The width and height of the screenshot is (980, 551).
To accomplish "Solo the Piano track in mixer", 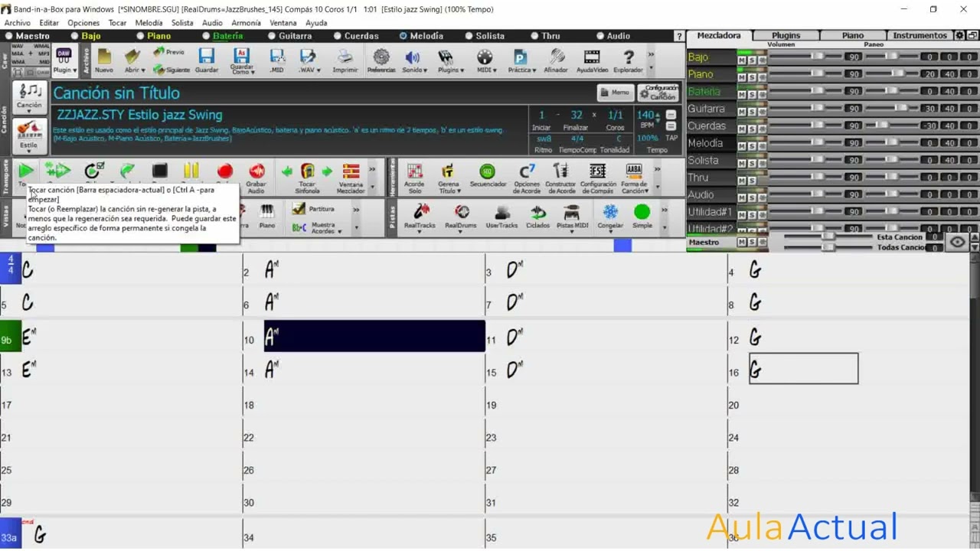I will pos(752,77).
